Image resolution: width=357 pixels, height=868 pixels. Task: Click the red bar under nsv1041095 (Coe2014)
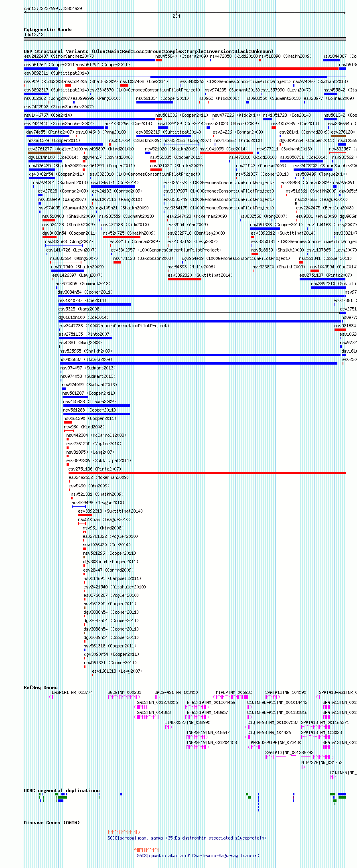coord(226,153)
